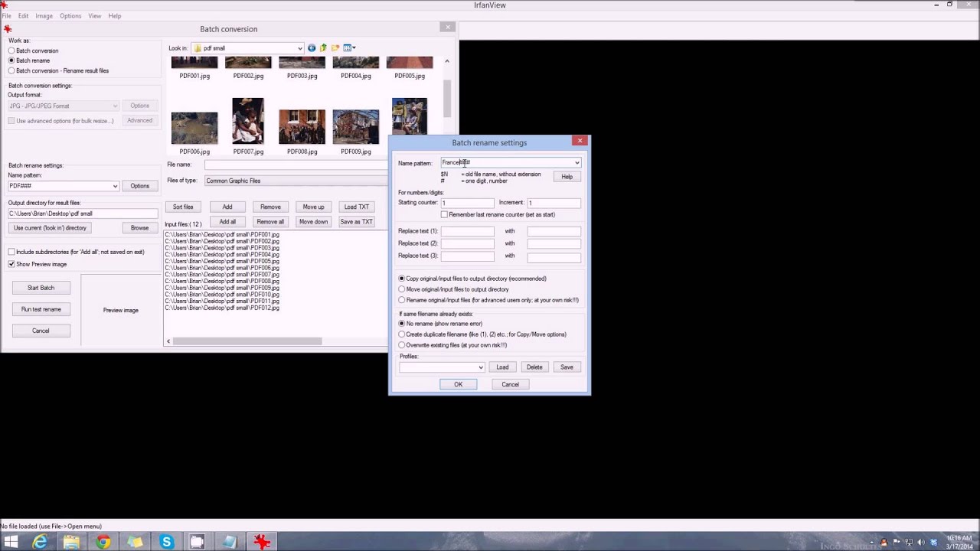Select Copy original/input files to output directory
The width and height of the screenshot is (980, 551).
tap(401, 279)
